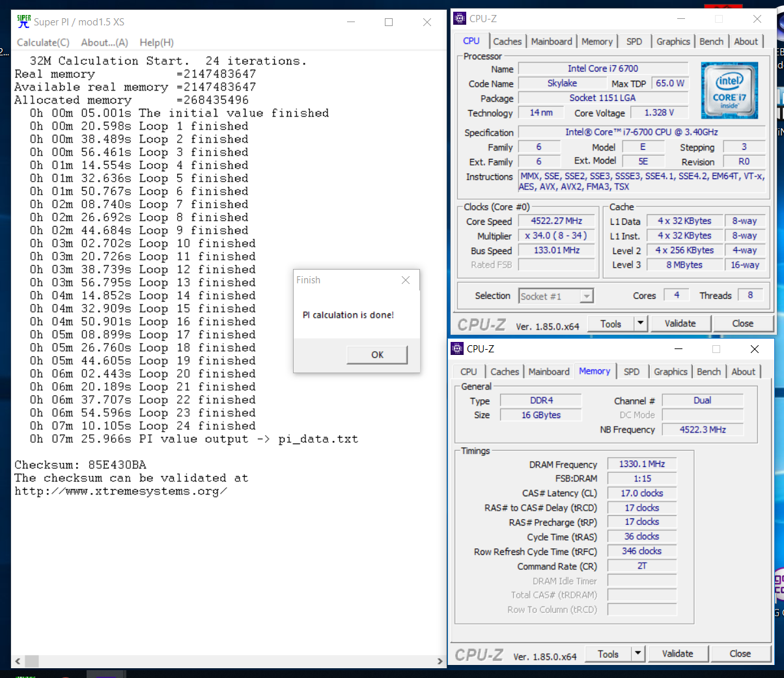Click Validate button in upper CPU-Z window
This screenshot has height=678, width=784.
pos(680,324)
